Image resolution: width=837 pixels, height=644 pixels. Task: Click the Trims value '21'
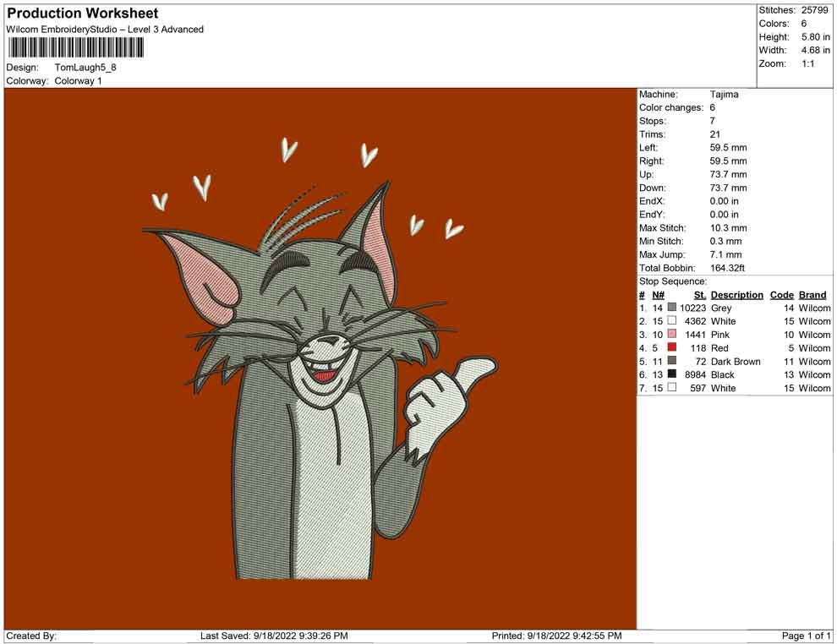(714, 134)
